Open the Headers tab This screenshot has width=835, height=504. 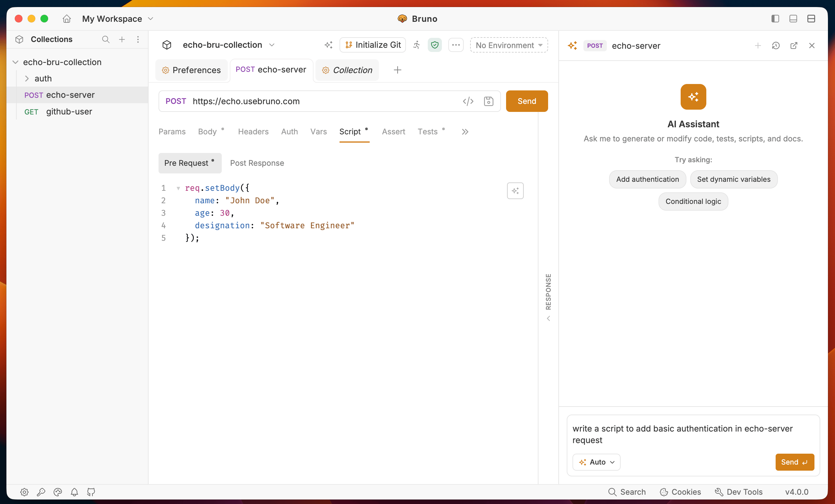click(x=253, y=132)
